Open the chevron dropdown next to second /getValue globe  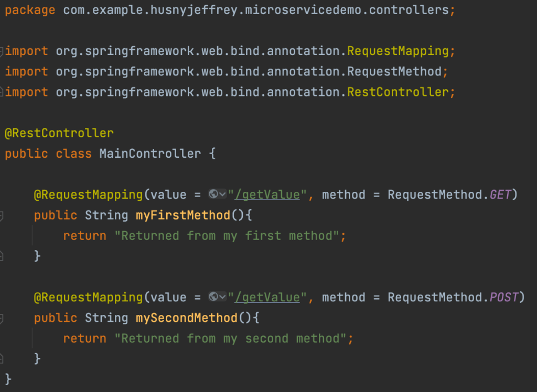222,297
